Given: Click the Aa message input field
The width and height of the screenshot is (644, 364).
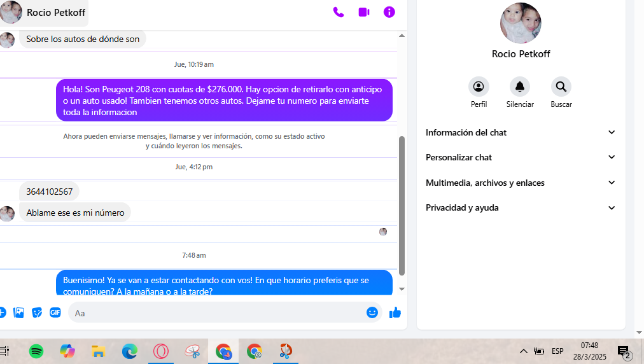Looking at the screenshot, I should (216, 312).
